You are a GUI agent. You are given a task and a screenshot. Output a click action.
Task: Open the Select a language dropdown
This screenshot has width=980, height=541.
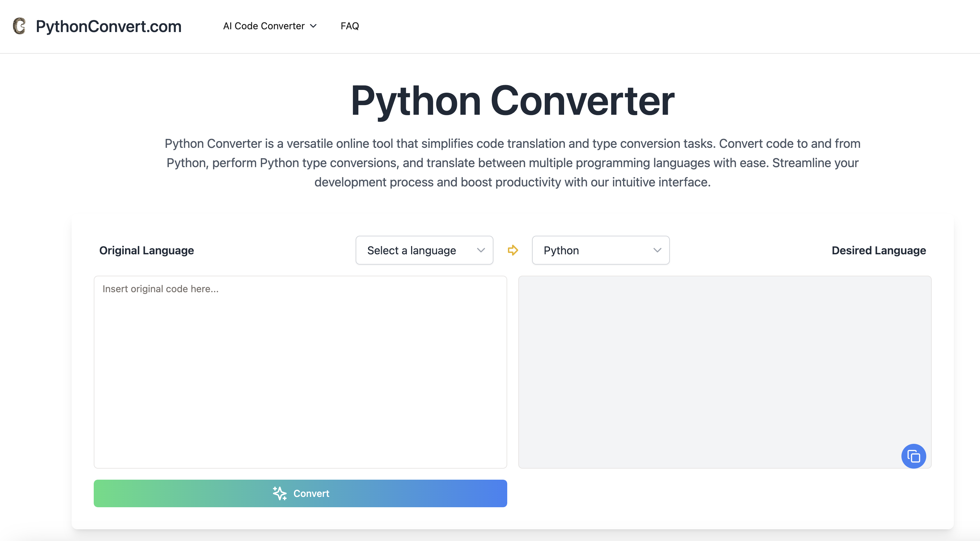click(x=424, y=250)
